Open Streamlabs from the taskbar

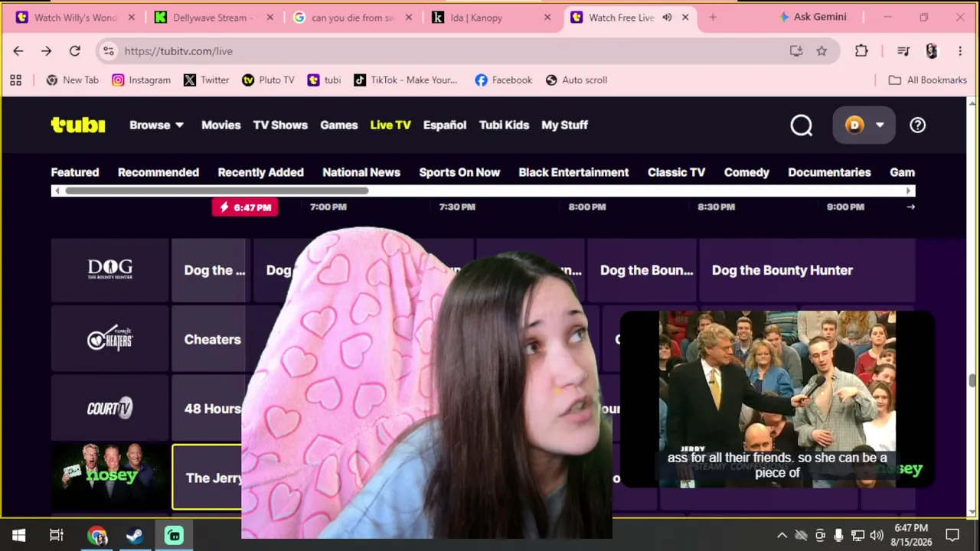[x=174, y=536]
